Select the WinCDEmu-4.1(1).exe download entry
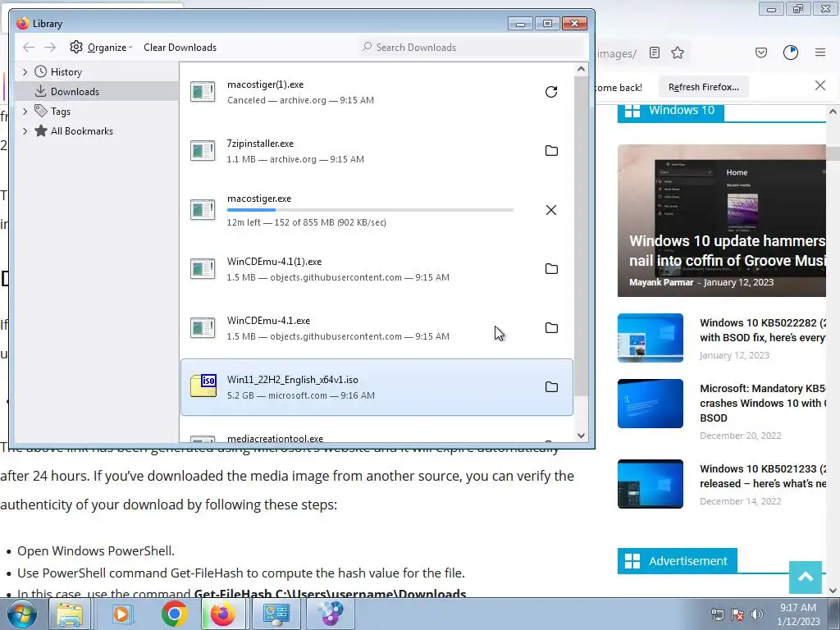Image resolution: width=840 pixels, height=630 pixels. pyautogui.click(x=377, y=269)
